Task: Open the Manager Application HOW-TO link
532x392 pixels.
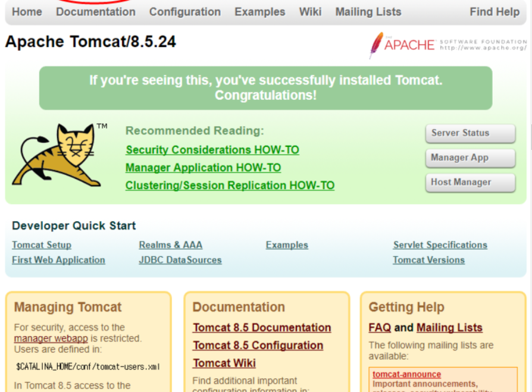Action: 204,168
